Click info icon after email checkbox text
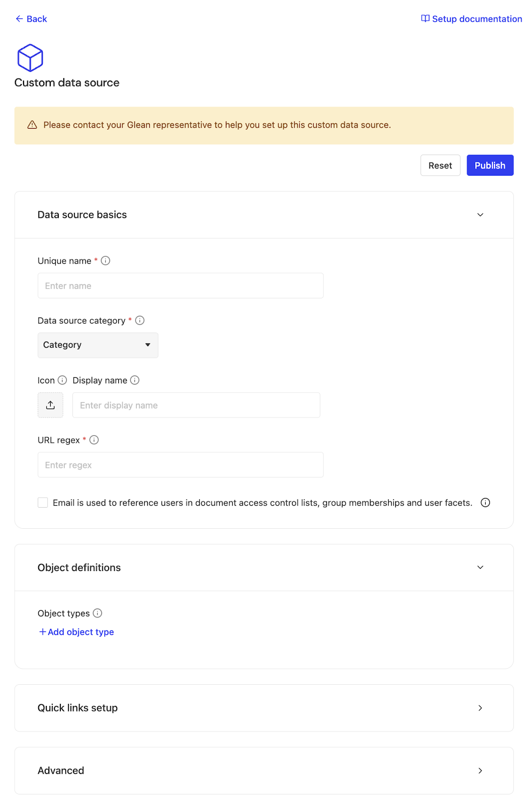 click(485, 503)
